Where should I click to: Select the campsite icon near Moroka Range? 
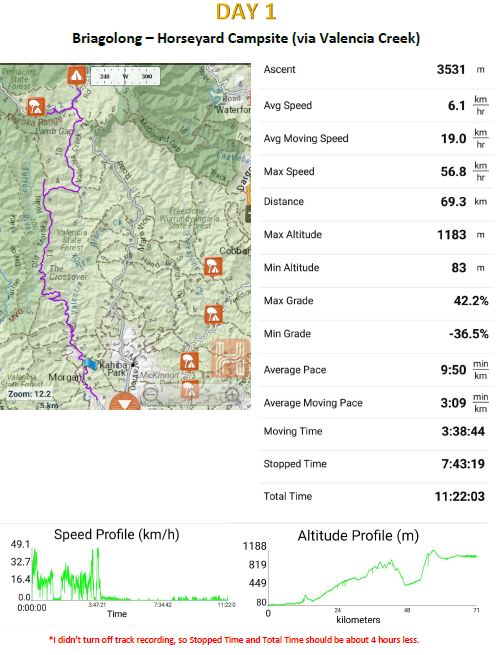36,107
